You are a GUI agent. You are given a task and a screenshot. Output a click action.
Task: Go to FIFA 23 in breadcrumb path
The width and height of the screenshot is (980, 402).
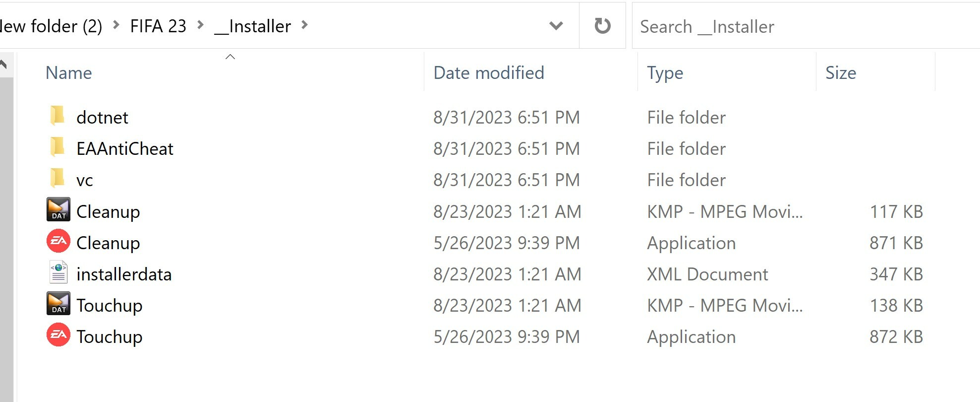coord(158,26)
